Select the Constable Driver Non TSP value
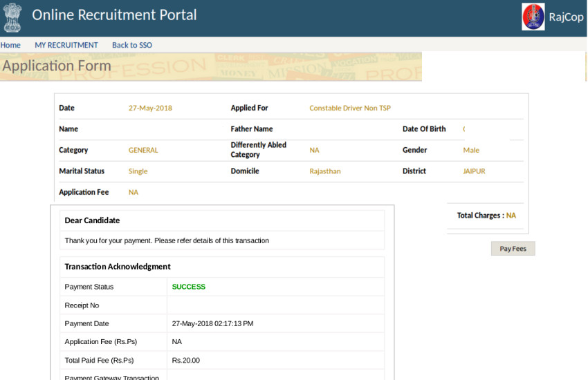 coord(349,108)
